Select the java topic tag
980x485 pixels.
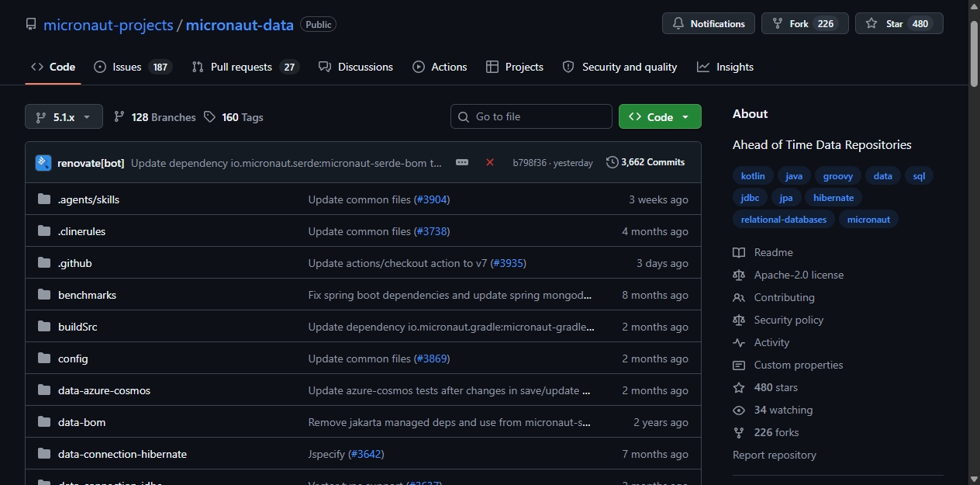794,176
